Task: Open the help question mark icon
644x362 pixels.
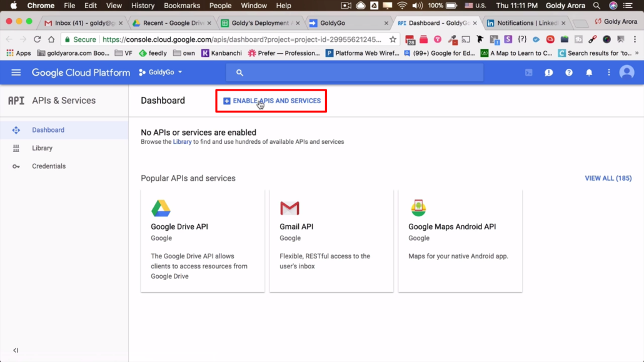Action: point(569,73)
